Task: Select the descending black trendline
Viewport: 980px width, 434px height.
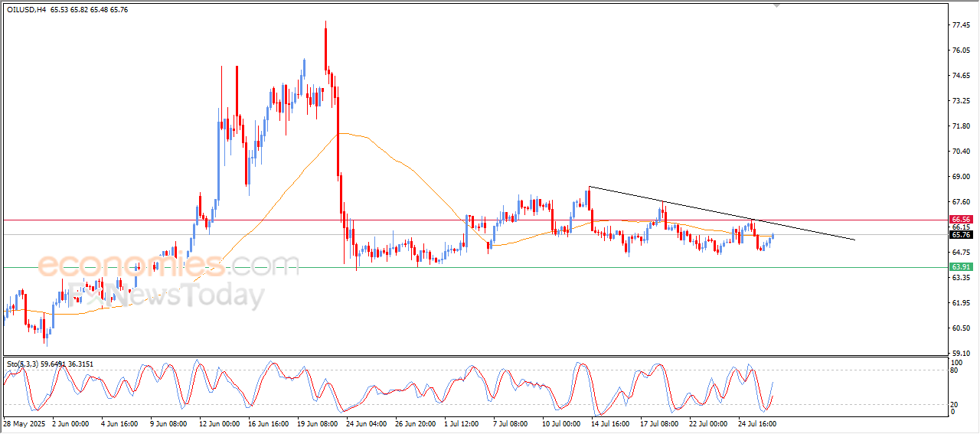Action: coord(721,214)
